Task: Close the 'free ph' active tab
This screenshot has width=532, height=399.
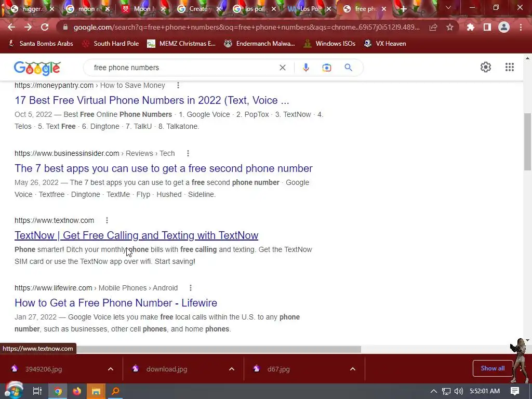Action: pyautogui.click(x=384, y=9)
